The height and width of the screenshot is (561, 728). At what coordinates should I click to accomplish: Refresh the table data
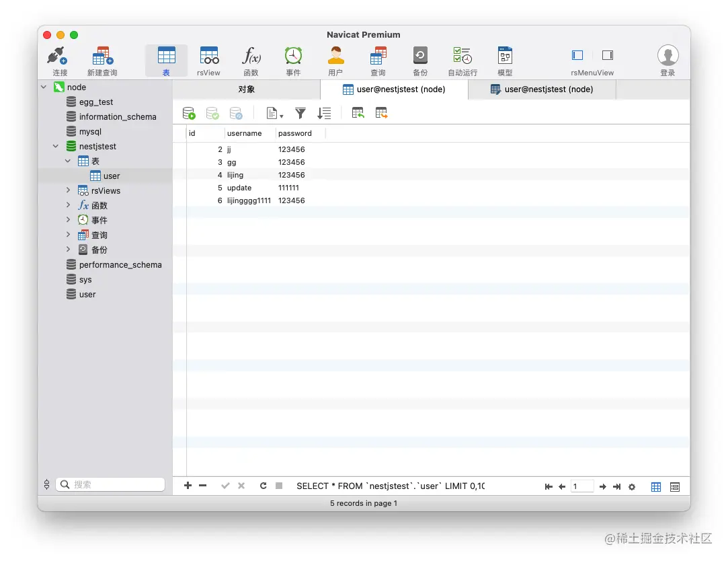tap(264, 486)
